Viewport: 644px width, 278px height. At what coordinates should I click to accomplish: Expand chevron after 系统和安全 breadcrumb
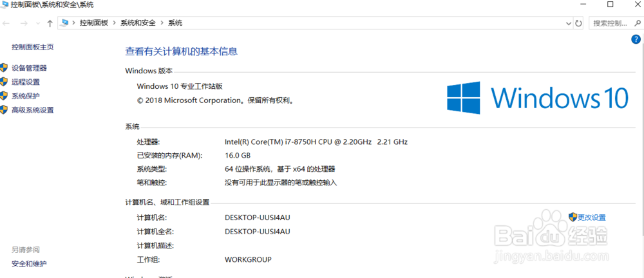[x=162, y=23]
